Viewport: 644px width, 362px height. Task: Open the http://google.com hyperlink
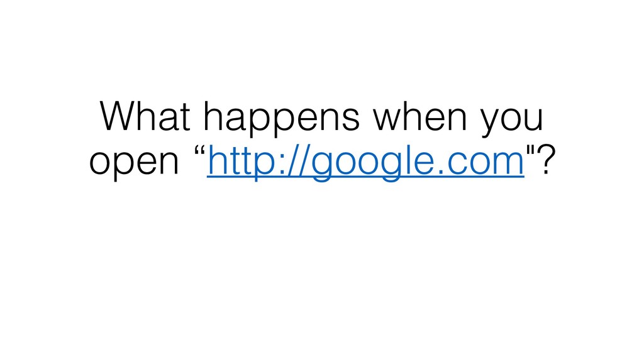(365, 162)
